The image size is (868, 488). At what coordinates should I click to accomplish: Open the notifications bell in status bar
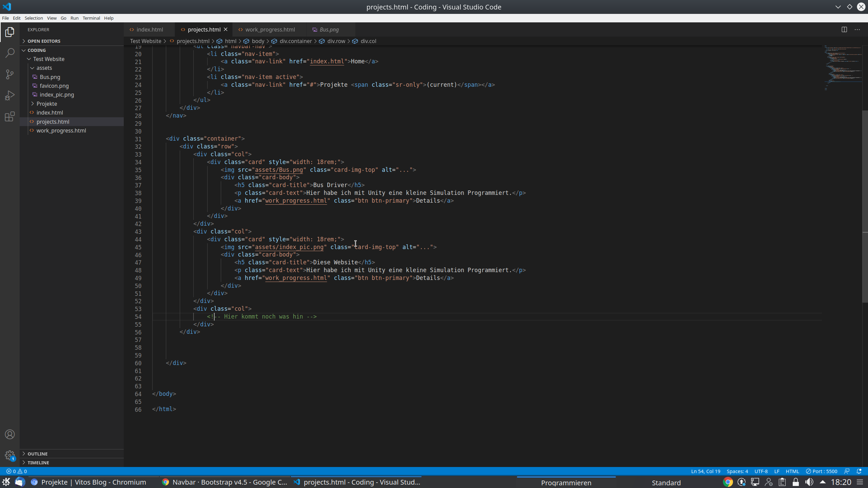coord(859,471)
